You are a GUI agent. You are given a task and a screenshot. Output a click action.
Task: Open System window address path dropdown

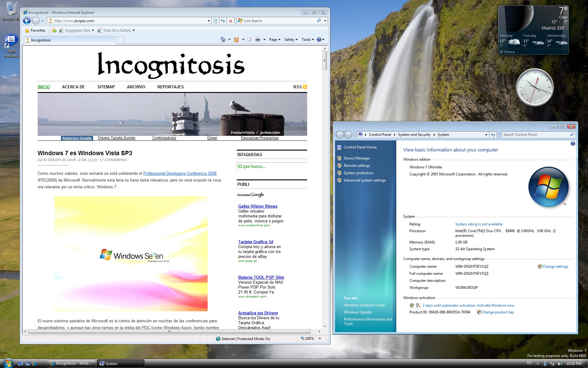click(486, 135)
